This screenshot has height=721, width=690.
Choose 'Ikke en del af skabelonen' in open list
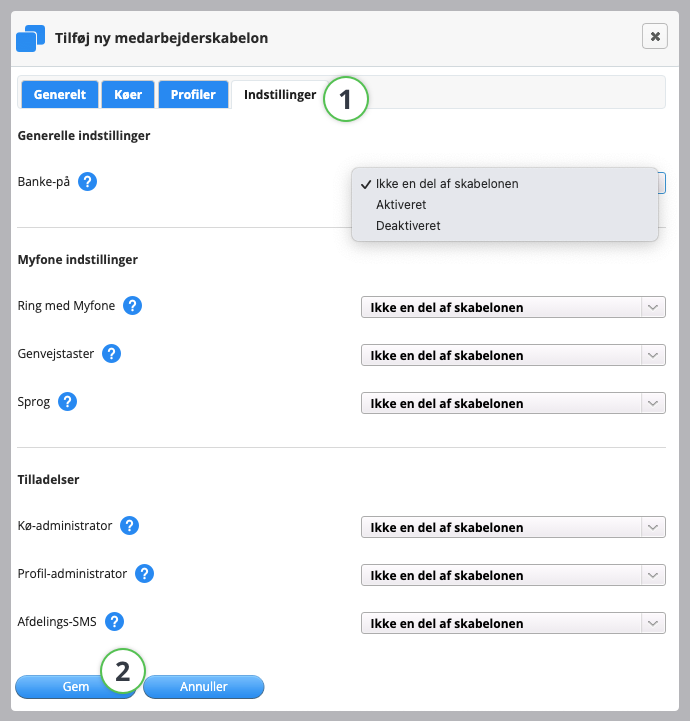tap(505, 183)
